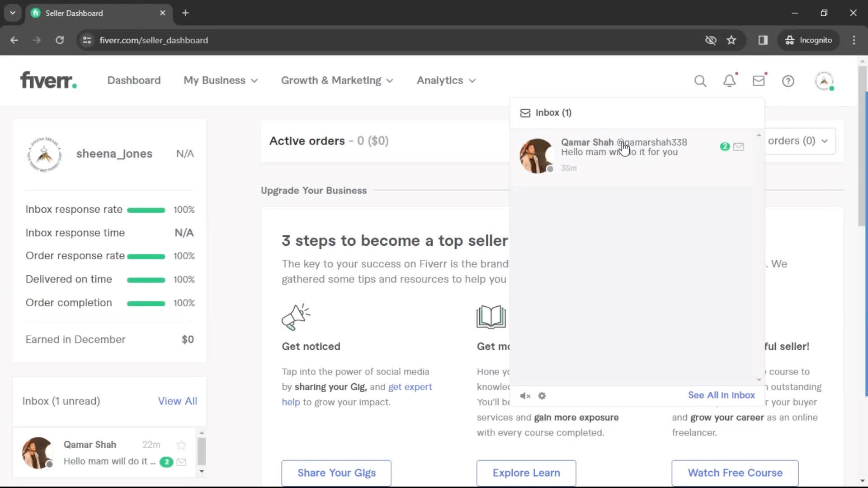
Task: Click the tracking protection eye icon
Action: [711, 40]
